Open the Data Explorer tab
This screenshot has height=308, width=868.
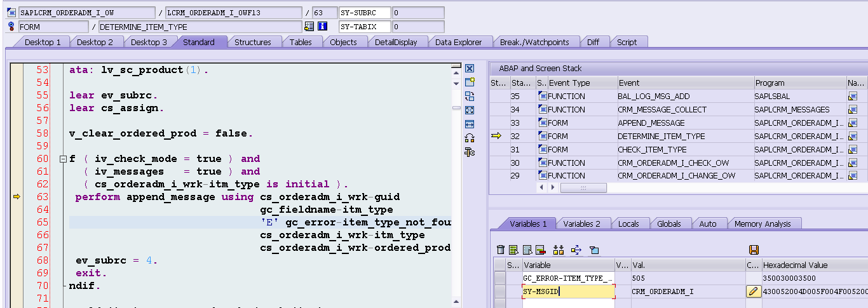pyautogui.click(x=458, y=42)
